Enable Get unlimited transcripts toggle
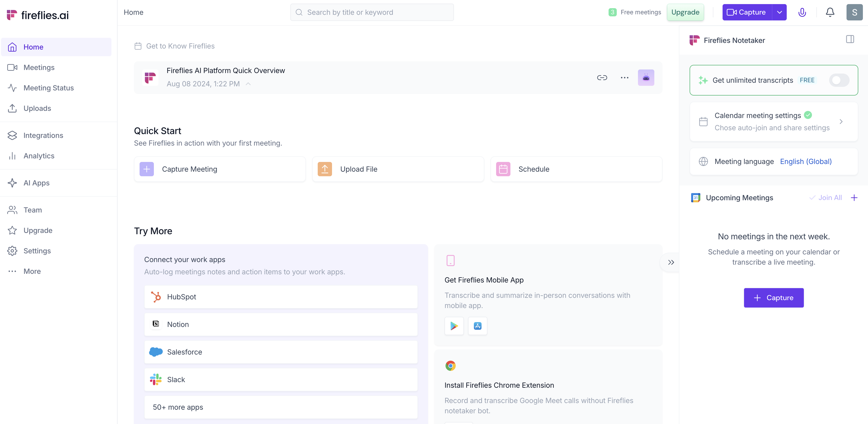Viewport: 868px width, 424px height. pyautogui.click(x=839, y=80)
